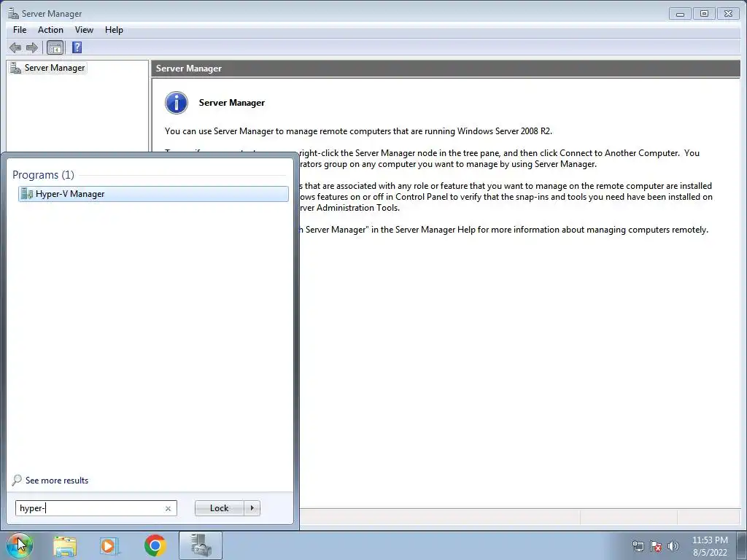Screen dimensions: 747x560
Task: Click the Windows Server 2008 R2 sentence
Action: click(x=358, y=131)
